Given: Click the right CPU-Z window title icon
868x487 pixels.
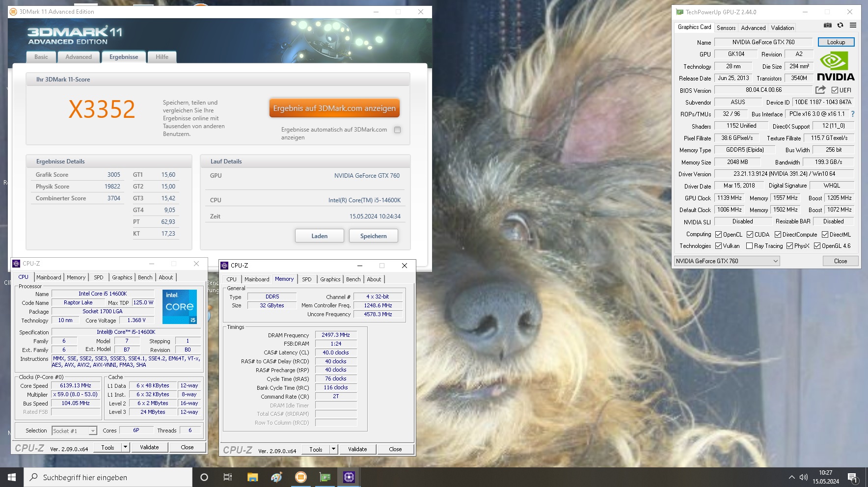Looking at the screenshot, I should click(x=224, y=266).
